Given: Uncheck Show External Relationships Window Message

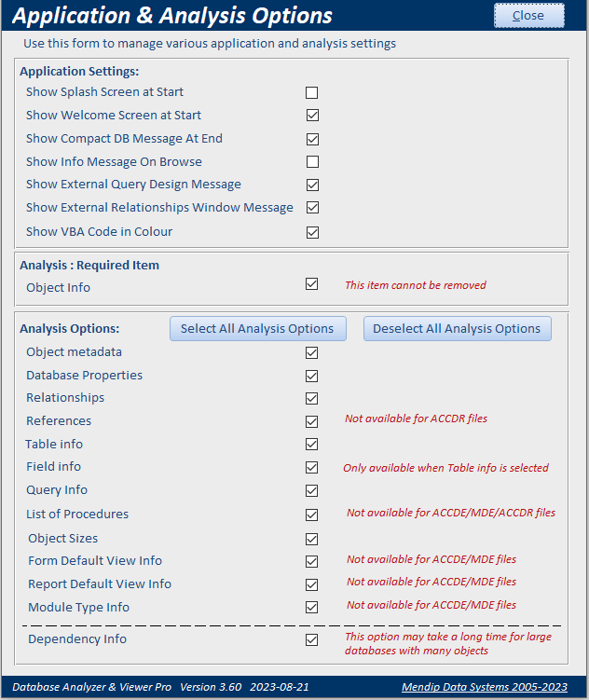Looking at the screenshot, I should coord(312,207).
